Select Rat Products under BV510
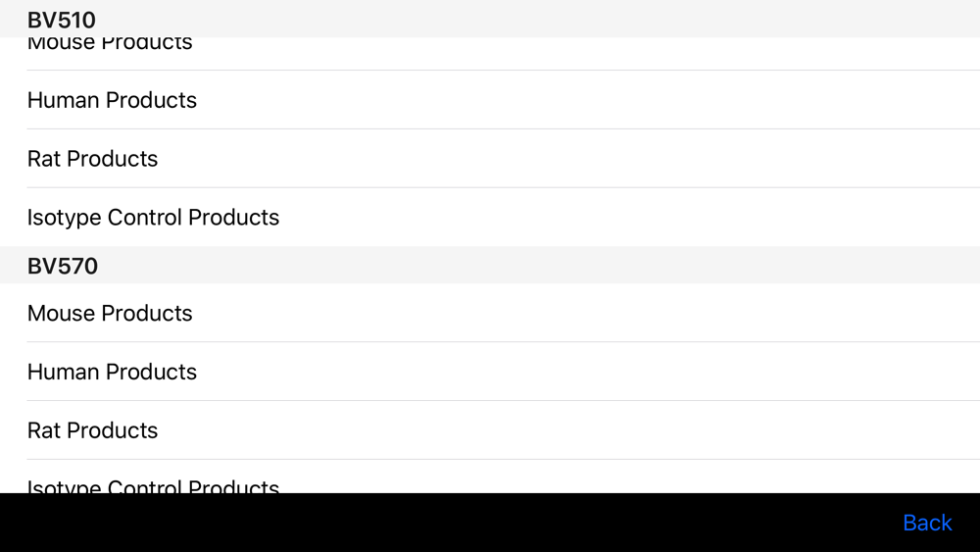 tap(490, 159)
